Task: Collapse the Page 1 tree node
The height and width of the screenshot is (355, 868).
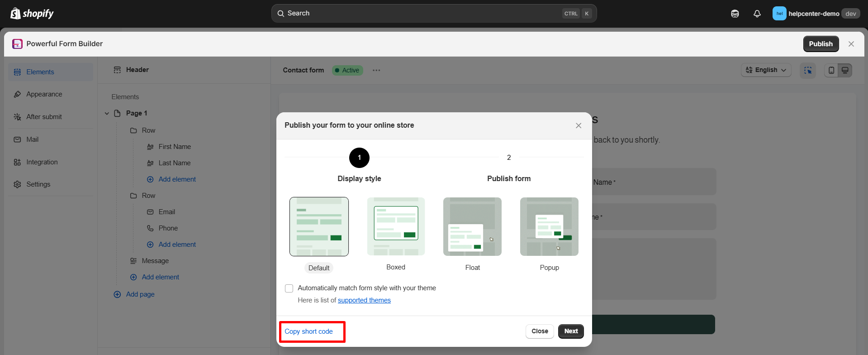Action: pos(107,113)
